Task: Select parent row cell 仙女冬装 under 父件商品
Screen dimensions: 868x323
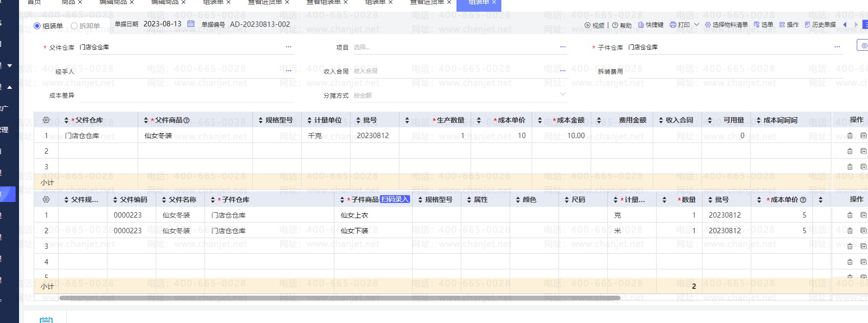Action: pos(195,136)
